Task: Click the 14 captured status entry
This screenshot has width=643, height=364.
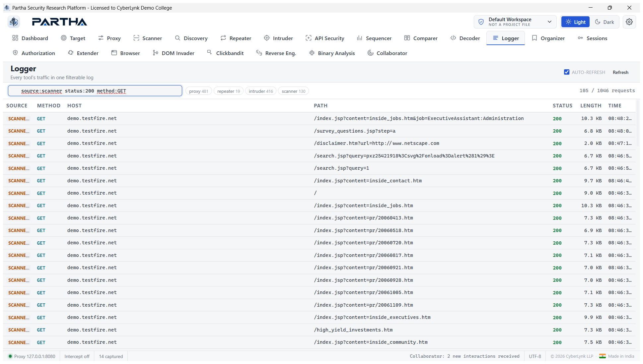Action: pyautogui.click(x=111, y=356)
